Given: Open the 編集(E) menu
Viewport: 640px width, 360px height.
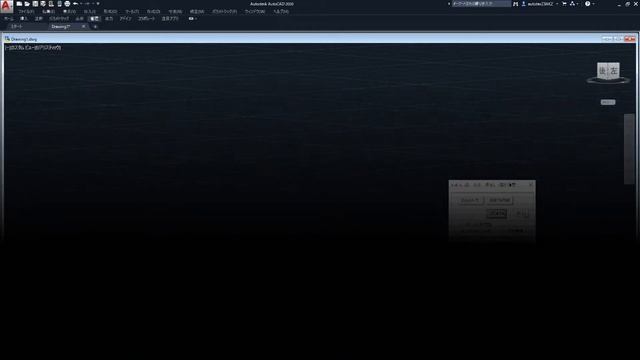Looking at the screenshot, I should 49,11.
